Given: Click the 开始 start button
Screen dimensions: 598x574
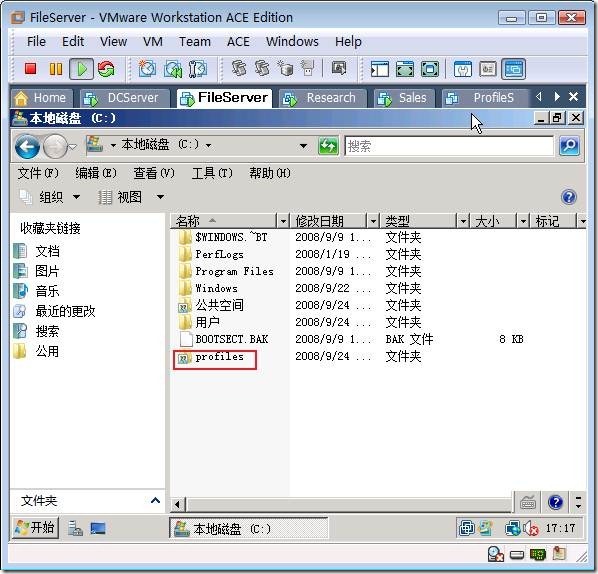Looking at the screenshot, I should coord(35,528).
